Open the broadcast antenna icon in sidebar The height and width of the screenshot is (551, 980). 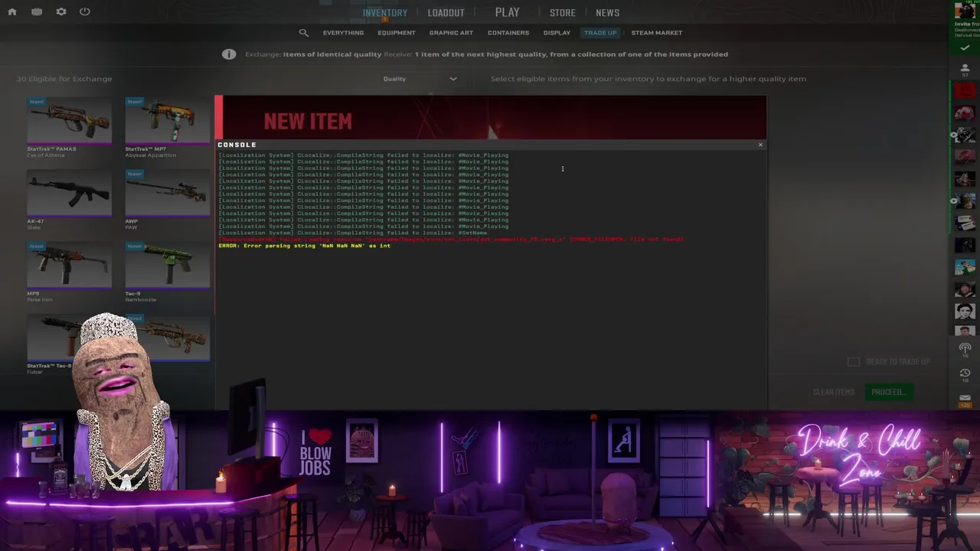(x=965, y=350)
